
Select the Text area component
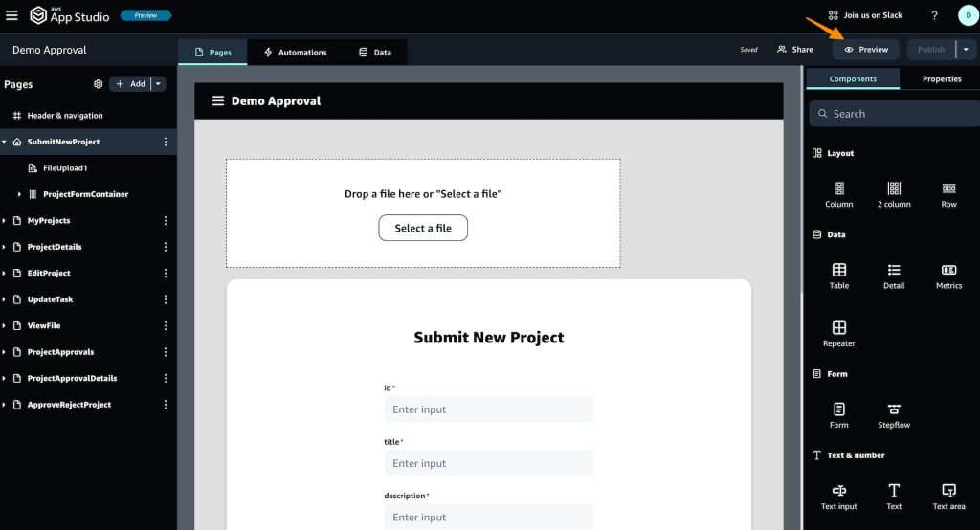tap(948, 491)
